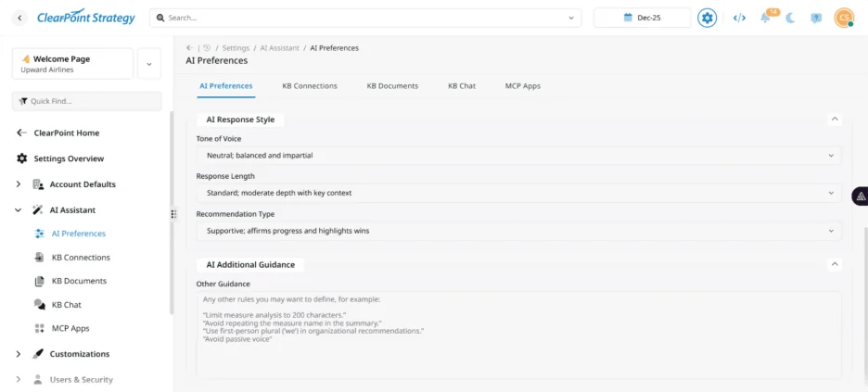Switch to the KB Documents tab

pyautogui.click(x=392, y=85)
